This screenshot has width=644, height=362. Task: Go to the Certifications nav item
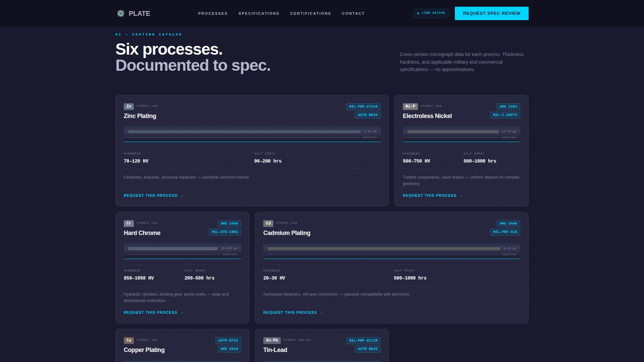pyautogui.click(x=310, y=13)
